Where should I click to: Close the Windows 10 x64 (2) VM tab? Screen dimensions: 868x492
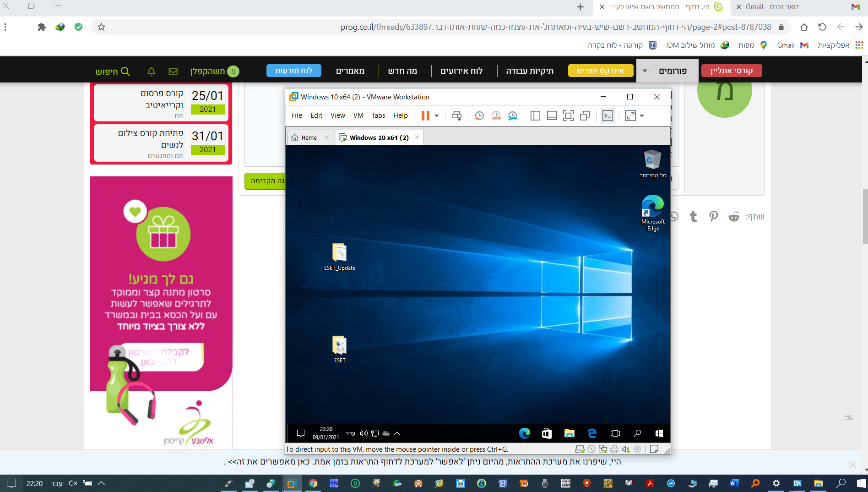417,137
